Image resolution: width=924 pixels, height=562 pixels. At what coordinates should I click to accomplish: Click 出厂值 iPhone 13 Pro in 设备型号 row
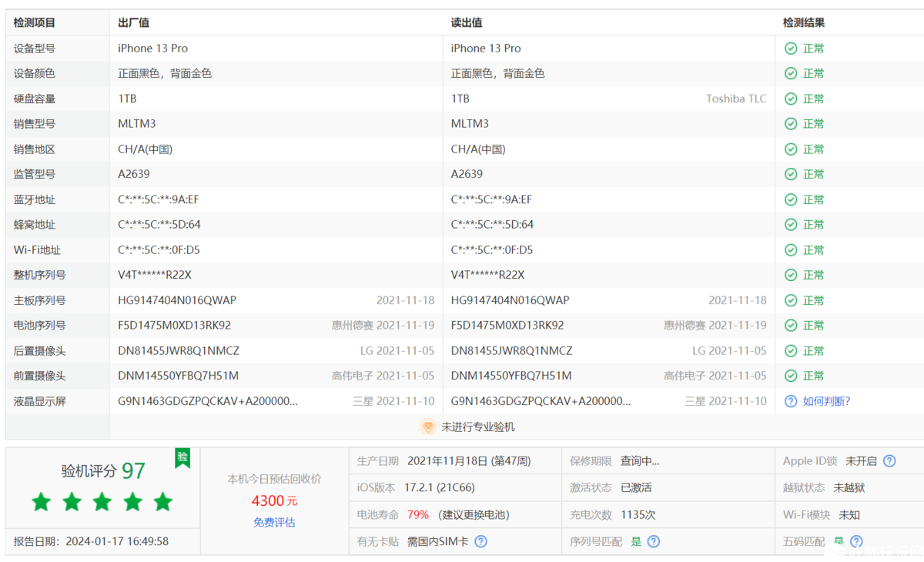[152, 49]
